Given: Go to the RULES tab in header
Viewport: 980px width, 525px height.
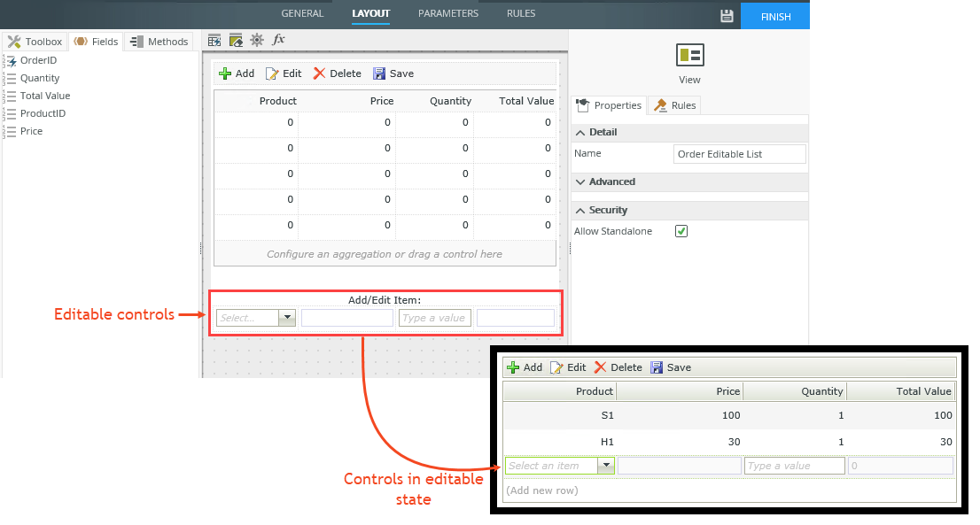Looking at the screenshot, I should tap(521, 13).
